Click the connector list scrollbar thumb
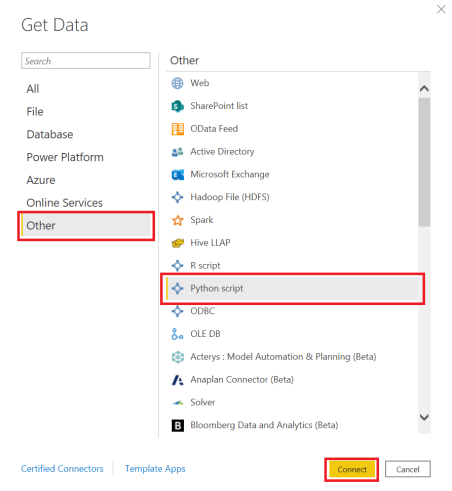The height and width of the screenshot is (491, 452). pos(424,162)
